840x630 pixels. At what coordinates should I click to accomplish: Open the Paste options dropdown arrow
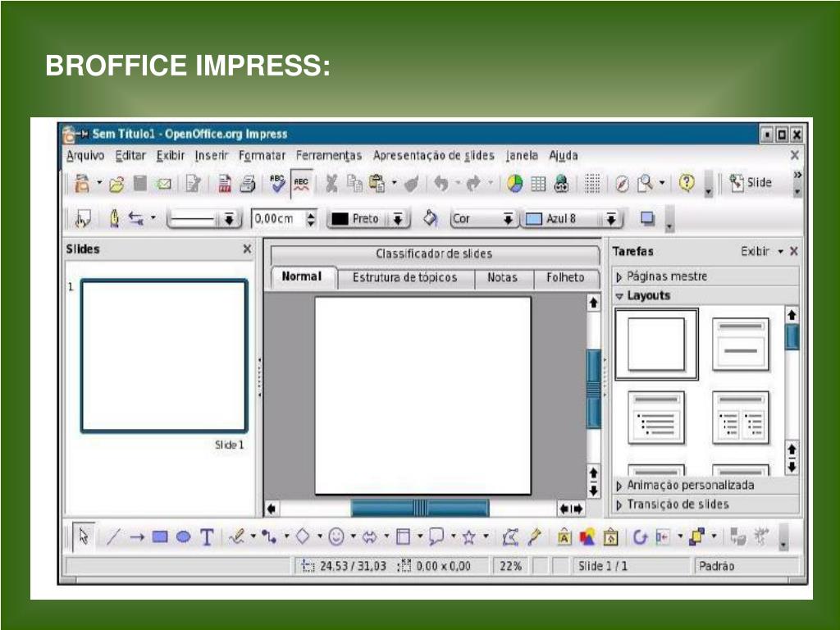395,183
